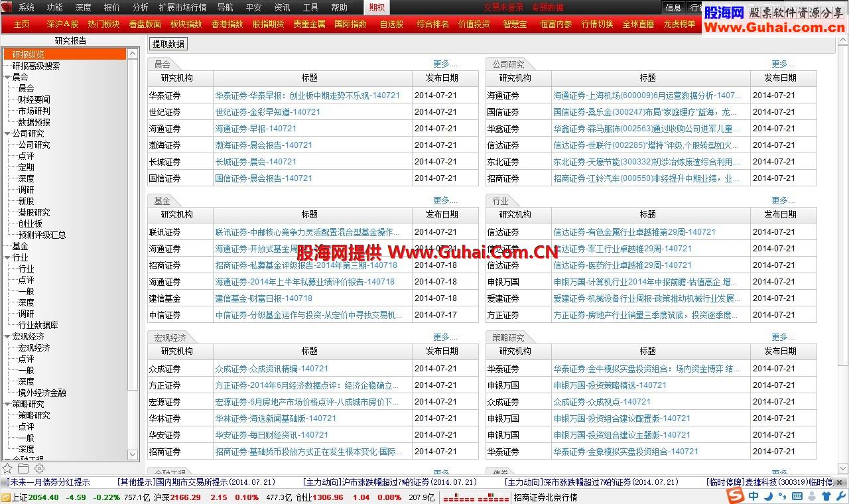849x504 pixels.
Task: Collapse the 策略研究 tree node
Action: pyautogui.click(x=7, y=404)
